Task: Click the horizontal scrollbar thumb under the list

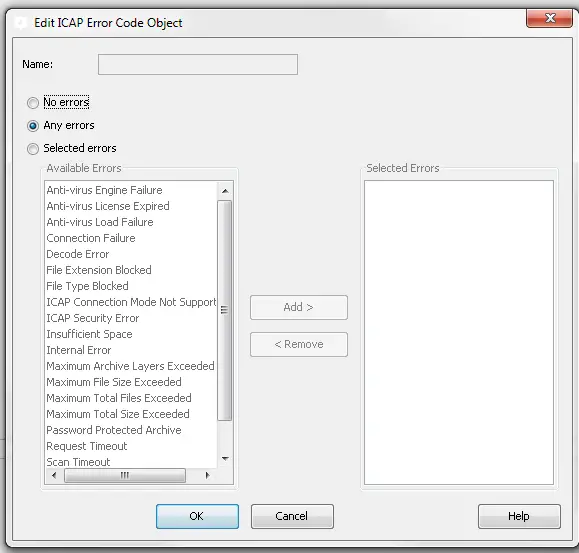Action: pyautogui.click(x=125, y=475)
